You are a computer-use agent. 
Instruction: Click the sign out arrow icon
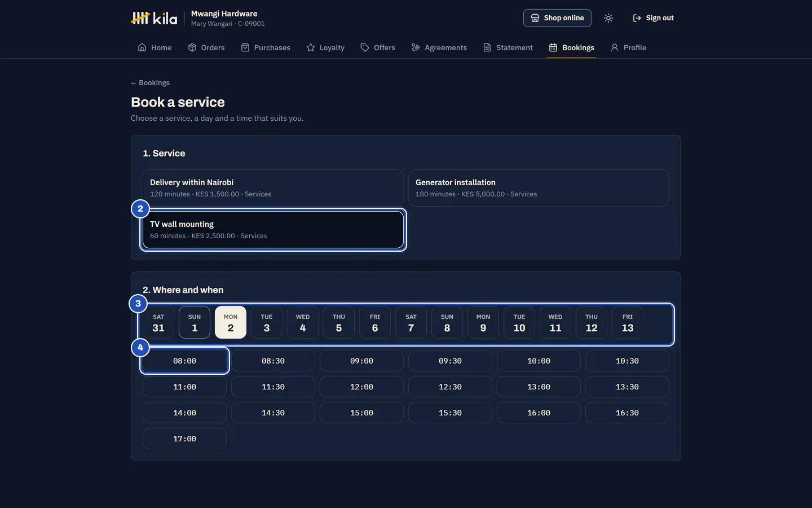click(x=637, y=18)
